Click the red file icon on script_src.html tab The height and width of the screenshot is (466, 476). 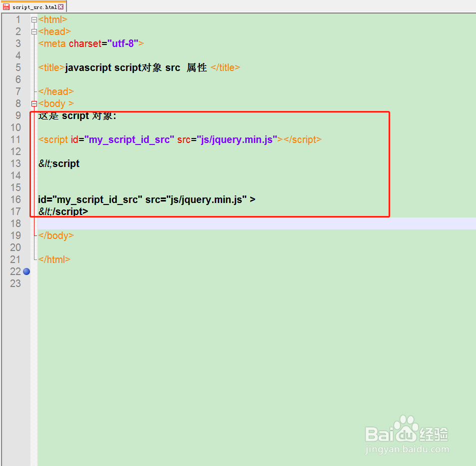6,6
